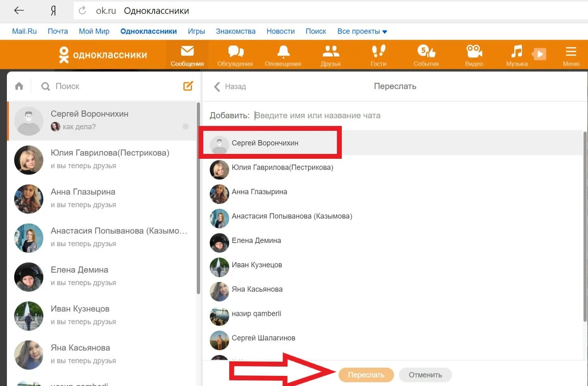Open Гости guests icon
This screenshot has width=588, height=386.
[x=378, y=55]
